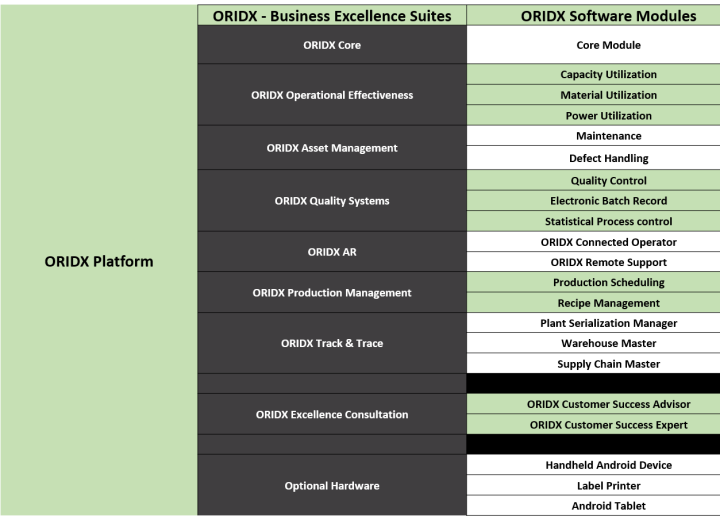Click Statistical Process control cell
Viewport: 720px width, 520px height.
608,222
